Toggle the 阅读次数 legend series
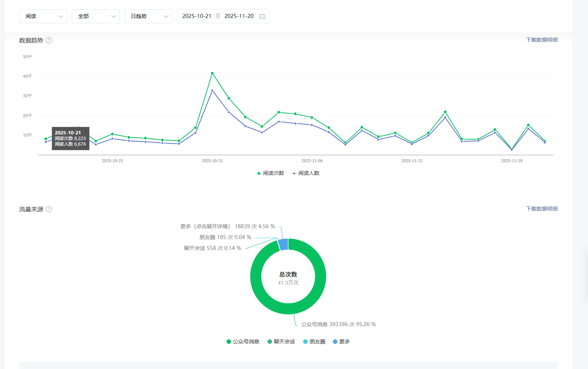 (x=270, y=173)
